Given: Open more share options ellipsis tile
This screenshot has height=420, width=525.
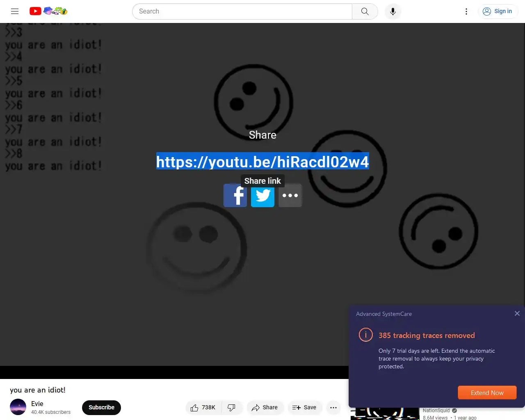Looking at the screenshot, I should (290, 195).
